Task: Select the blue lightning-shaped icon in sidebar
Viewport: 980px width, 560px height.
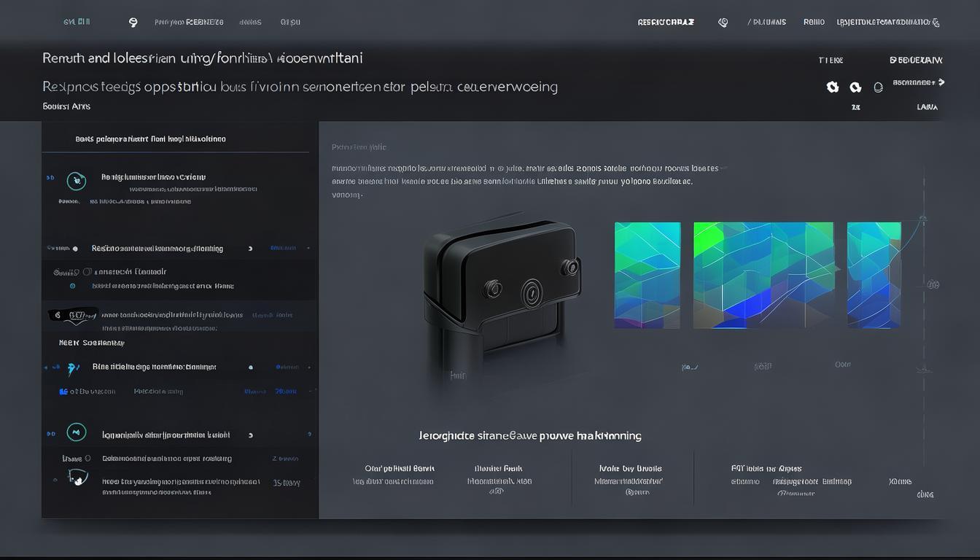Action: (x=72, y=369)
